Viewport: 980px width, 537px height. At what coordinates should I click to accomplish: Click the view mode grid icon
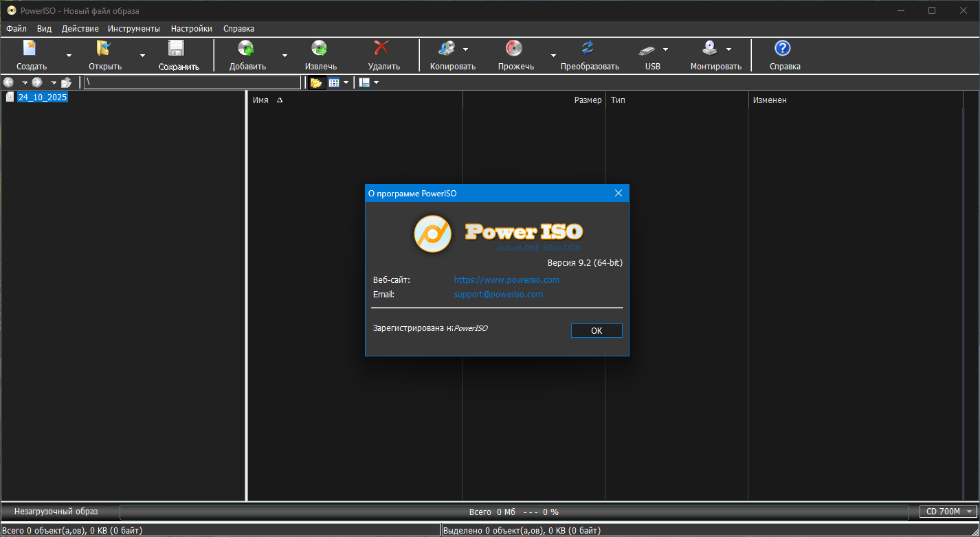[334, 82]
